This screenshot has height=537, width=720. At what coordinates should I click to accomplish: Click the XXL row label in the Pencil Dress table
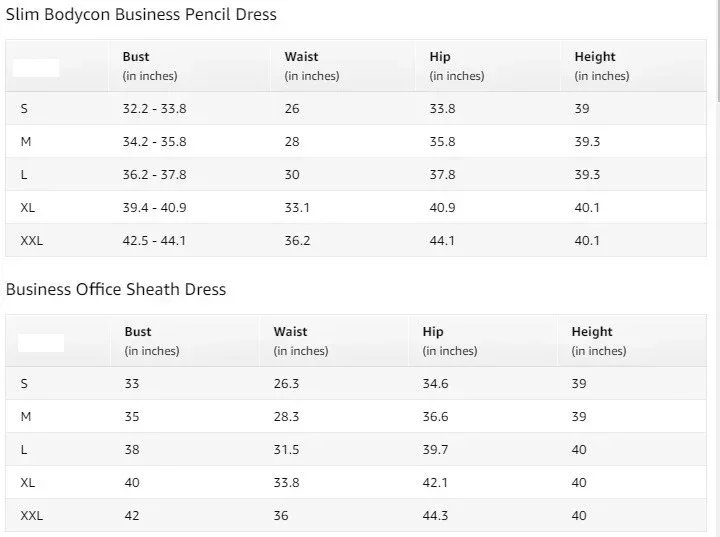coord(32,241)
